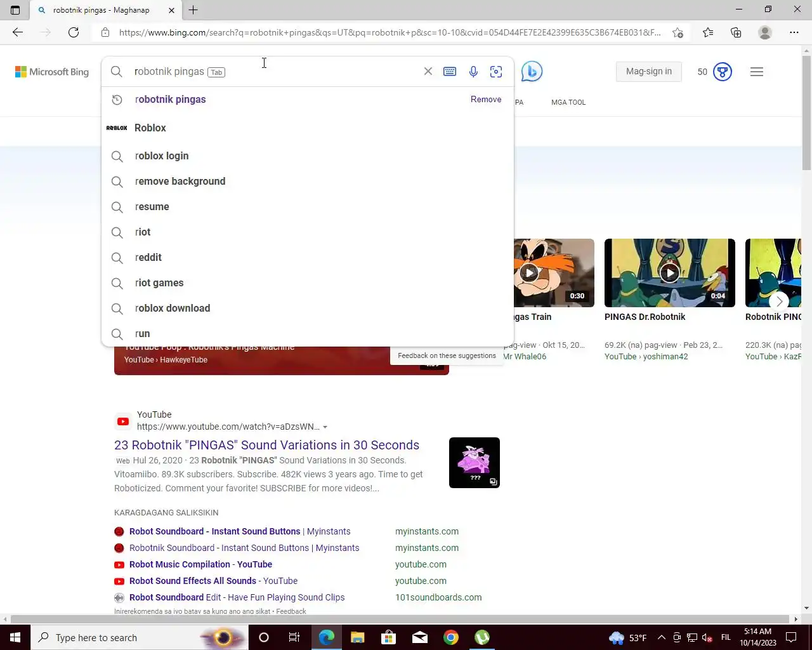Clear the Bing search box text

click(x=428, y=72)
